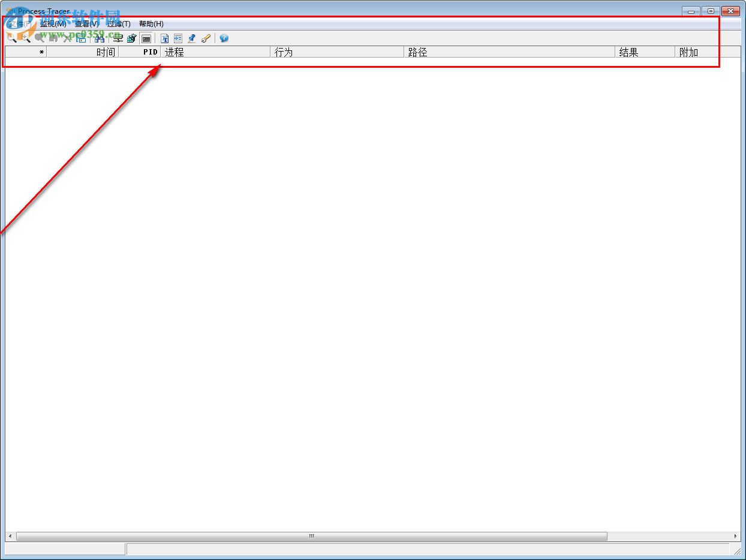Click the process view dice icon
Viewport: 746px width, 560px height.
click(x=132, y=38)
